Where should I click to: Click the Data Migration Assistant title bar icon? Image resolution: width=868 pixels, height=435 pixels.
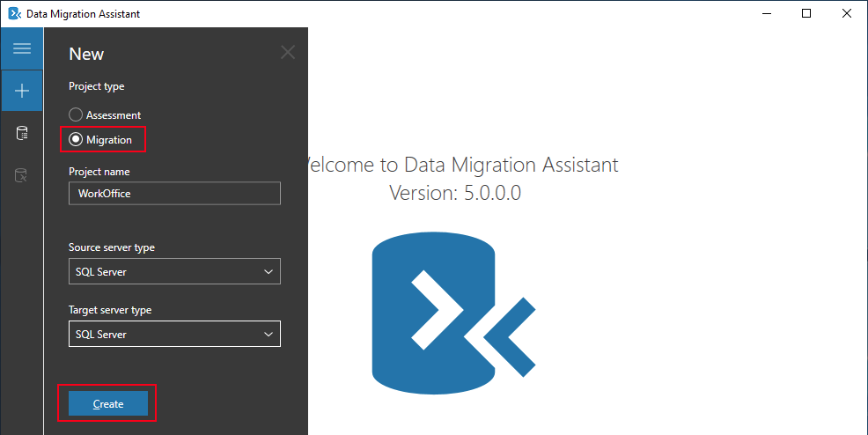[14, 14]
